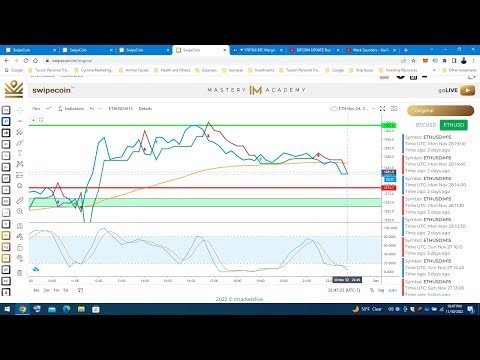
Task: Click the goLIVE play button
Action: click(467, 90)
